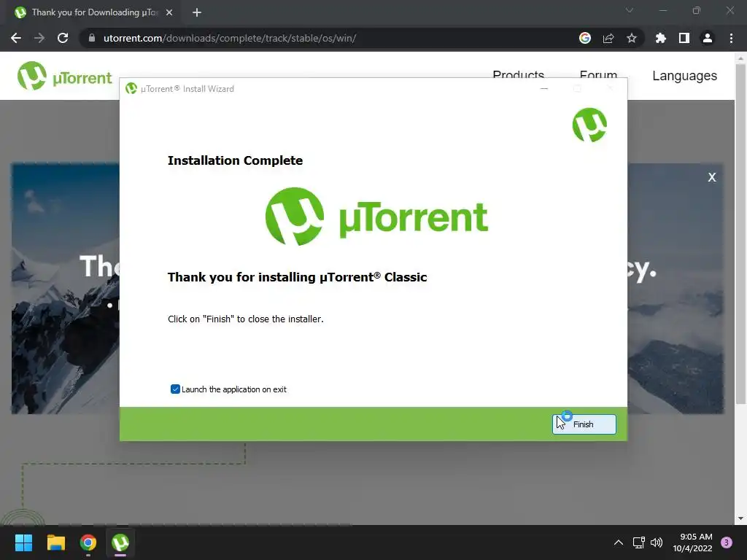Bookmark this page with the star
The height and width of the screenshot is (560, 747).
(x=632, y=38)
